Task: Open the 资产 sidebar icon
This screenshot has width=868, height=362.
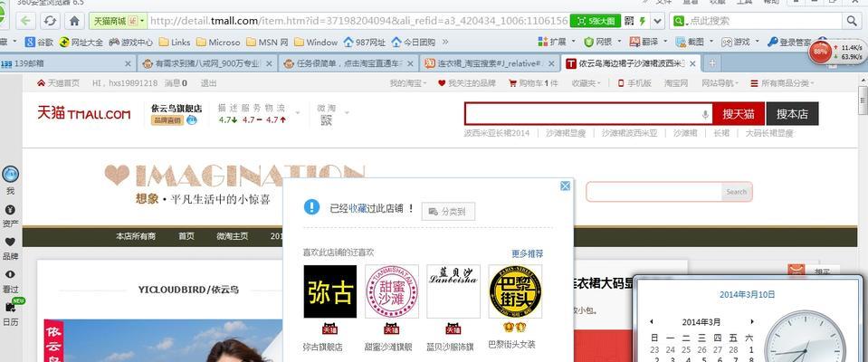Action: [11, 210]
